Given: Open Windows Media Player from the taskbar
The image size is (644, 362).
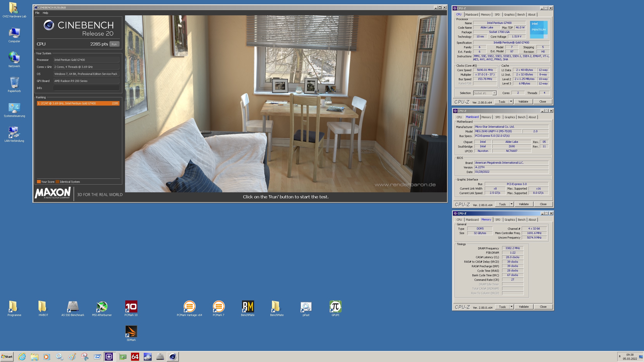Looking at the screenshot, I should pos(47,357).
